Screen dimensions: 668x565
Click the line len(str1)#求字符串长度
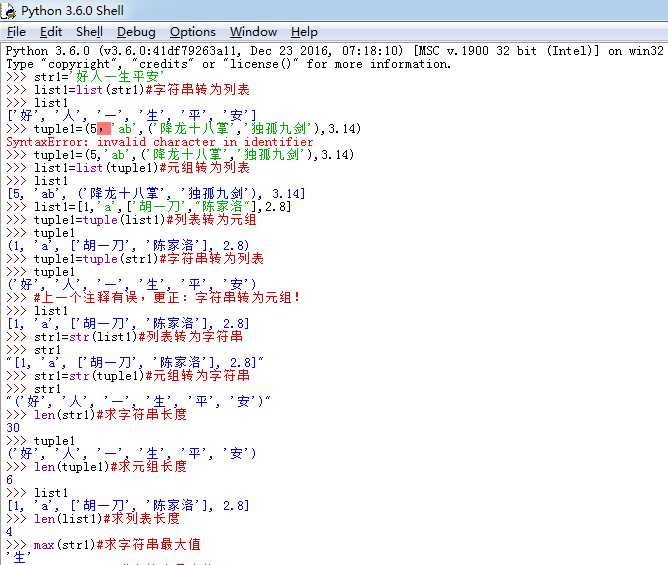tap(110, 415)
